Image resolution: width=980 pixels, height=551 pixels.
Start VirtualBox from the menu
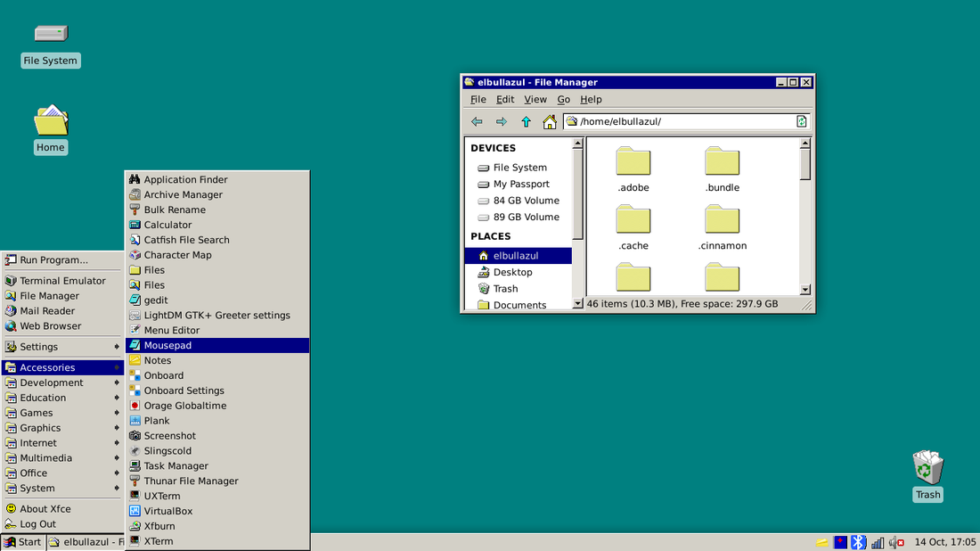167,511
